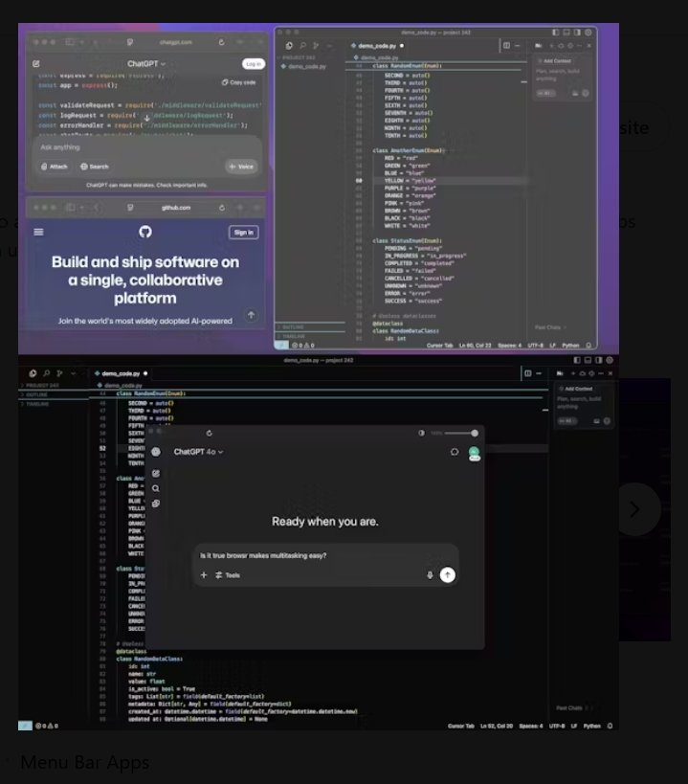Click search chats icon in floating ChatGPT sidebar

156,488
